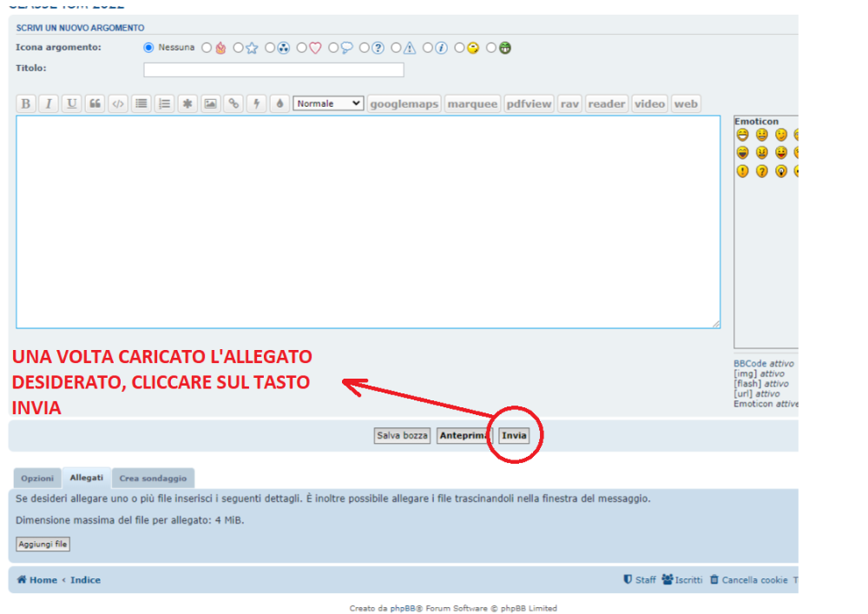Click the underline formatting icon
This screenshot has height=614, width=868.
[x=71, y=104]
